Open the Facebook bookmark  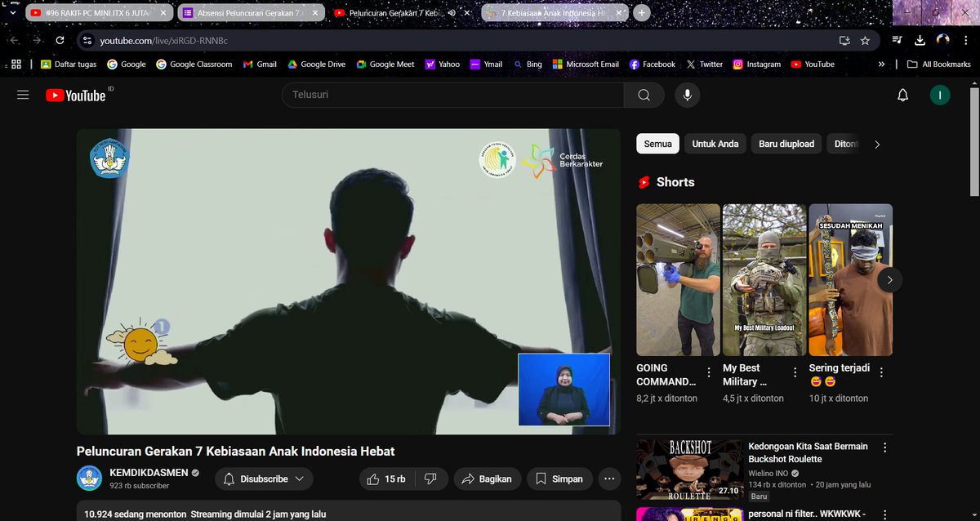click(x=653, y=64)
